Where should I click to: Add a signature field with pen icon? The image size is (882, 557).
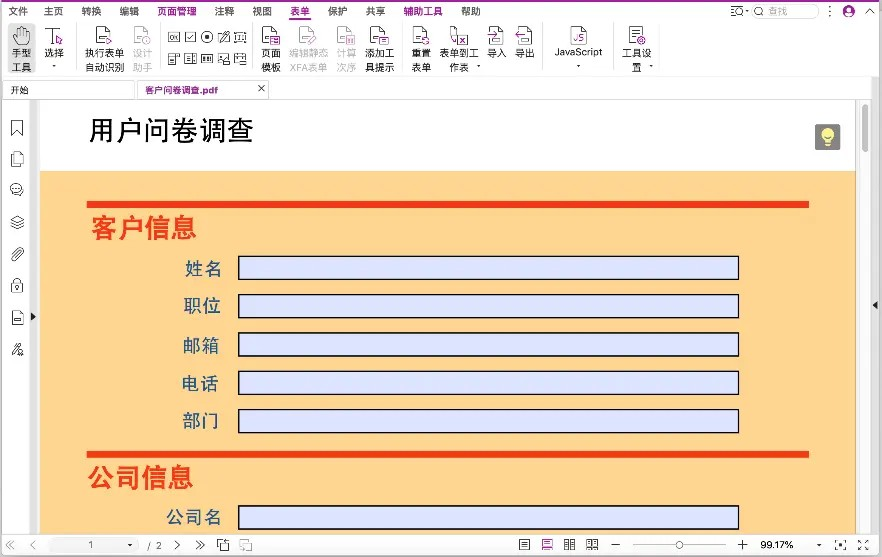click(x=224, y=37)
